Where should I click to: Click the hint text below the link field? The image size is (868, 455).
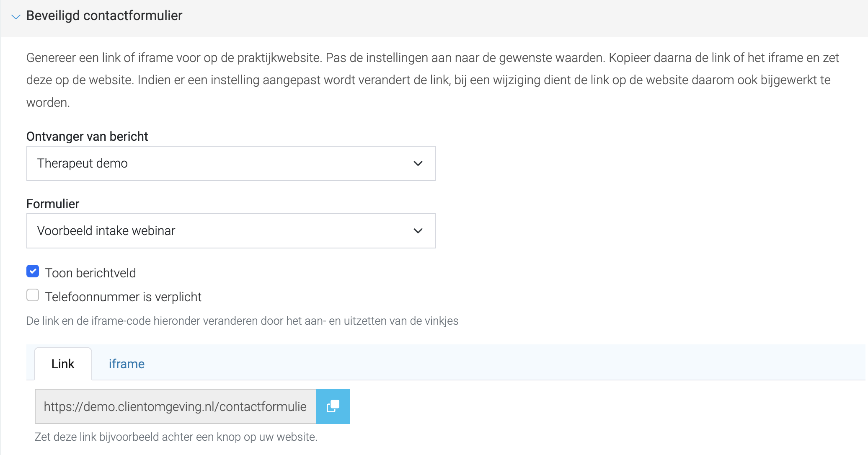pos(176,437)
